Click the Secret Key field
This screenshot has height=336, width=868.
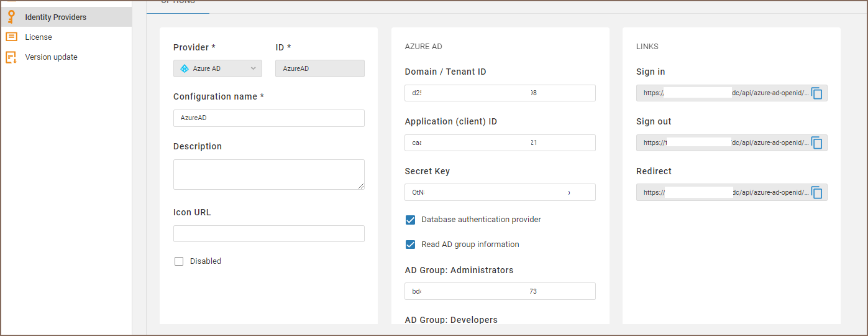coord(500,192)
